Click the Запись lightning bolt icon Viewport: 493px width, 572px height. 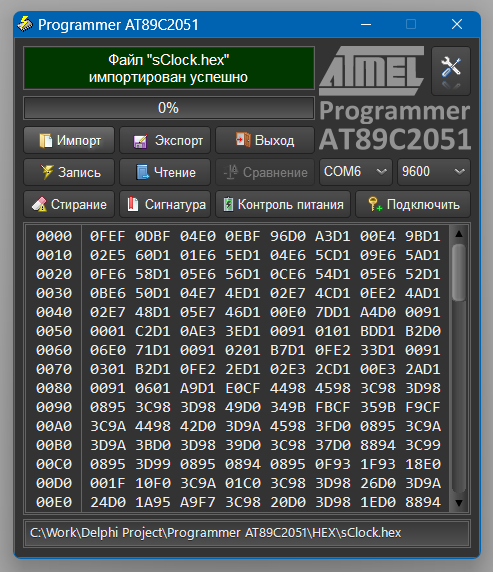(x=46, y=172)
